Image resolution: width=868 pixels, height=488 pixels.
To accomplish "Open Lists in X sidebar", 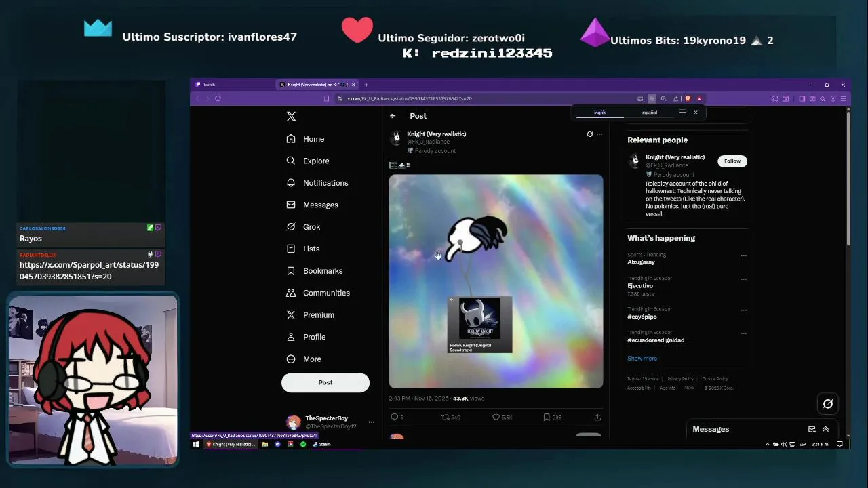I will 302,249.
